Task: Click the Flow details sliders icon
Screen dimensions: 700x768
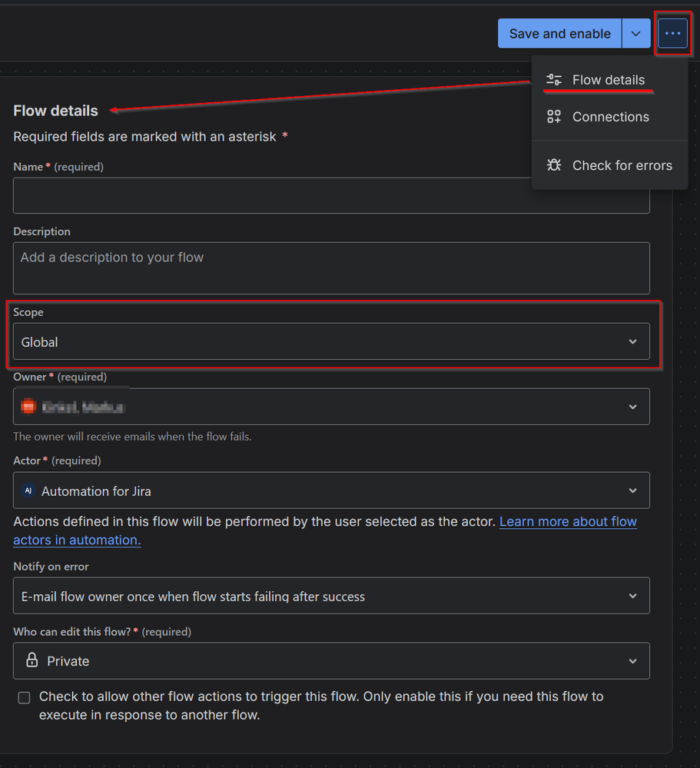Action: [x=554, y=79]
